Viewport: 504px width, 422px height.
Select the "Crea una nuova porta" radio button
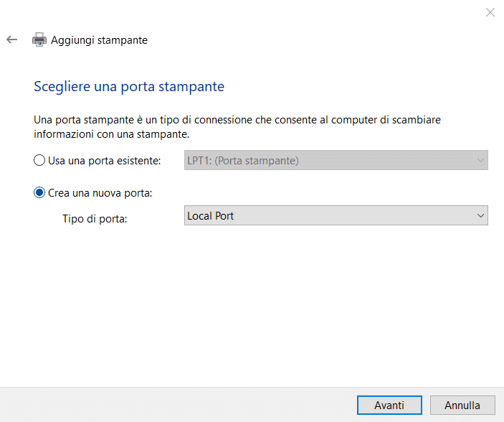(39, 193)
